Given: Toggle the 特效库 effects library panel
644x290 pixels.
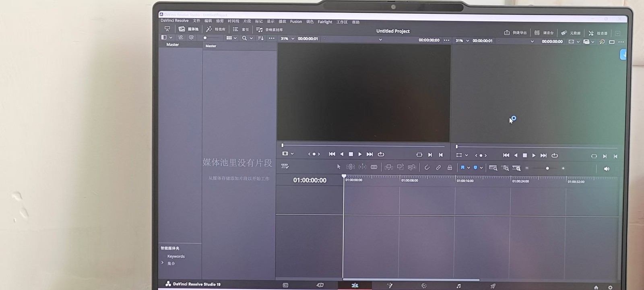Looking at the screenshot, I should click(215, 29).
